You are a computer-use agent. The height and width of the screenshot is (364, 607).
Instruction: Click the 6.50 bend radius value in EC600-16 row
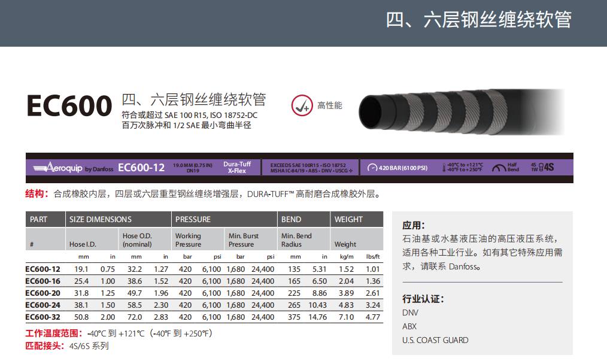click(320, 281)
